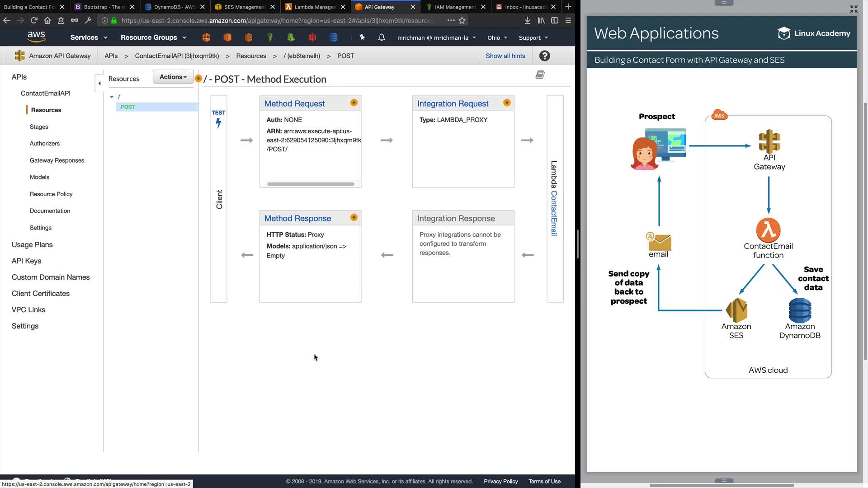Image resolution: width=868 pixels, height=488 pixels.
Task: Click the TEST lightning bolt icon
Action: 218,123
